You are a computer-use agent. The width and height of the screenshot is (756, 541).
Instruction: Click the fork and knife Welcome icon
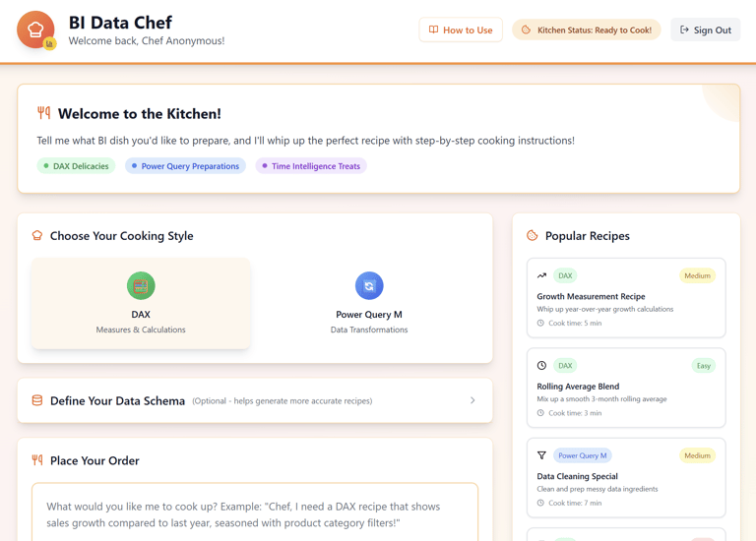click(44, 113)
